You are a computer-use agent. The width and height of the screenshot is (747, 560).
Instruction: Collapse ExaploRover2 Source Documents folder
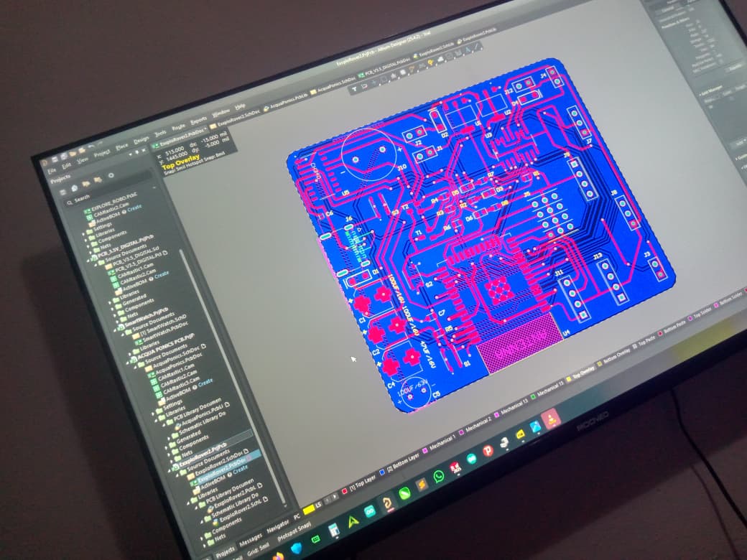tap(179, 475)
